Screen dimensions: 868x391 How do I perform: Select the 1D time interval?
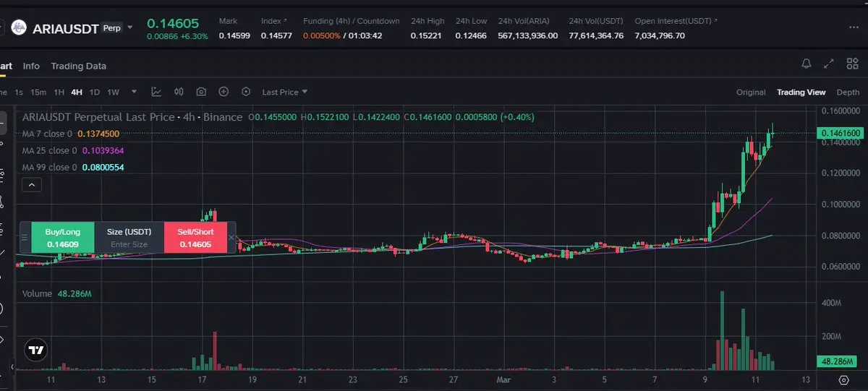coord(95,92)
